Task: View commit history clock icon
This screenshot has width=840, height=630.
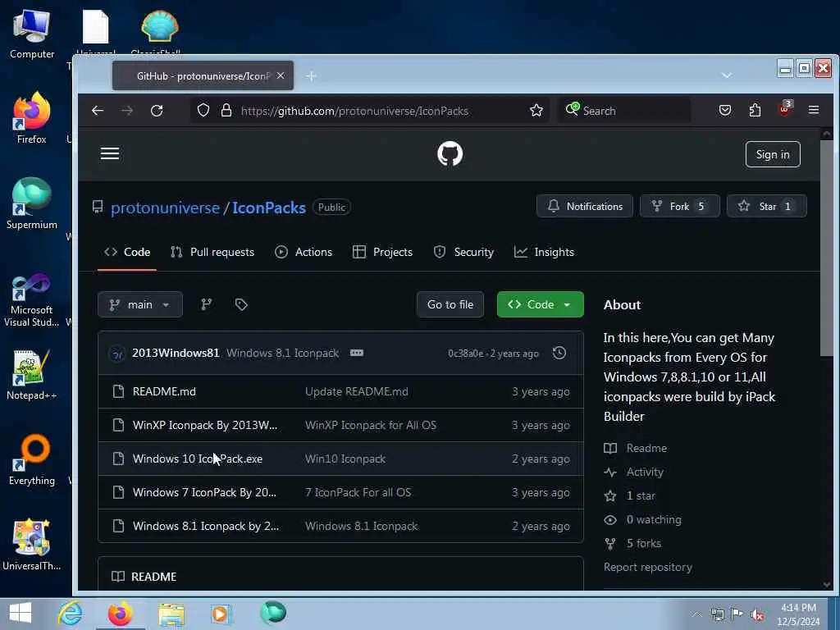Action: point(559,353)
